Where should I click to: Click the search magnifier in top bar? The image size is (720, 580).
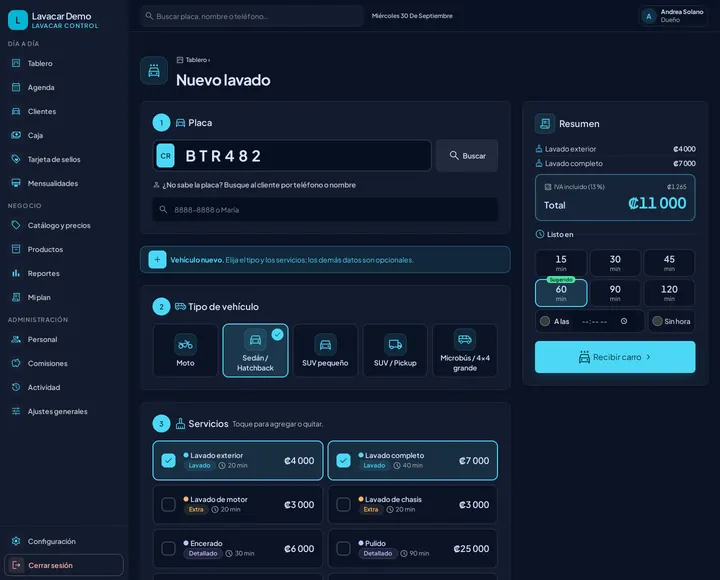coord(149,16)
